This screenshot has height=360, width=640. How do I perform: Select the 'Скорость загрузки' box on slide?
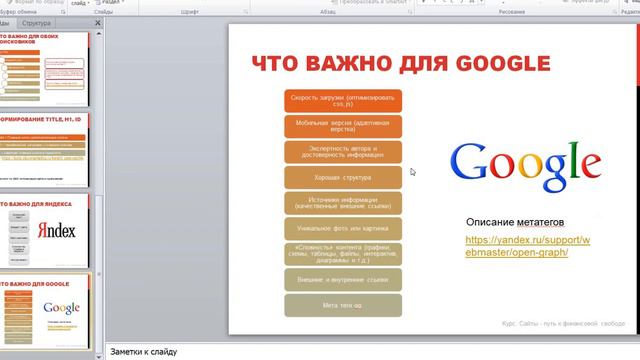coord(343,101)
